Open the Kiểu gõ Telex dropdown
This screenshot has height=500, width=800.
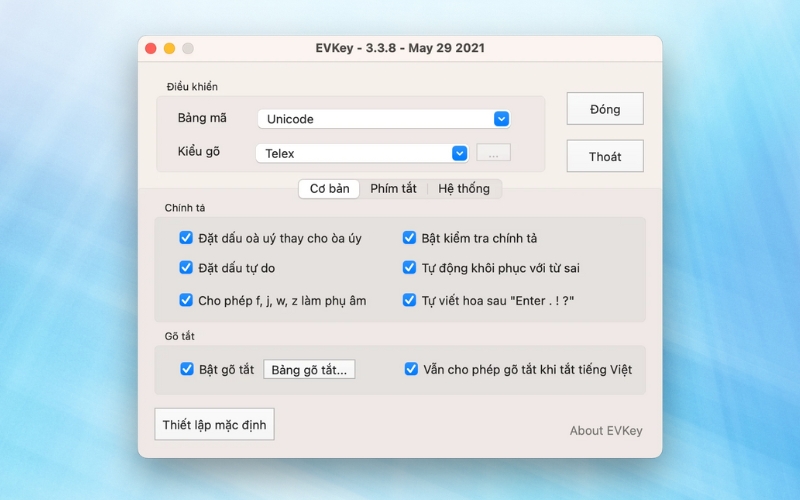(x=362, y=153)
